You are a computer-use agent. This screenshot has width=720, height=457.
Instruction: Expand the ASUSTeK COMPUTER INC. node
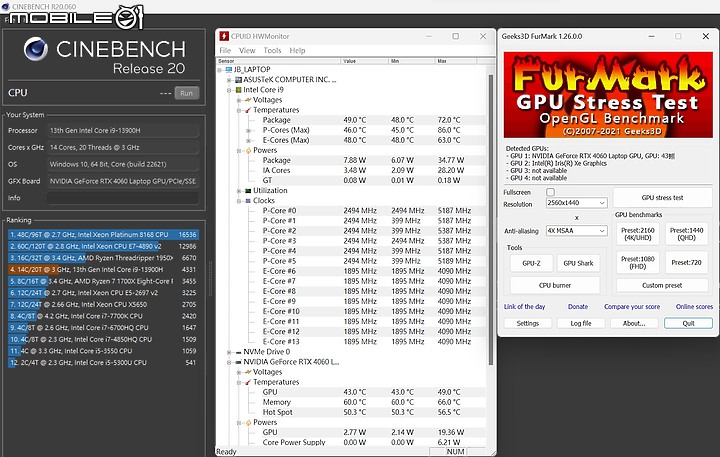[229, 80]
